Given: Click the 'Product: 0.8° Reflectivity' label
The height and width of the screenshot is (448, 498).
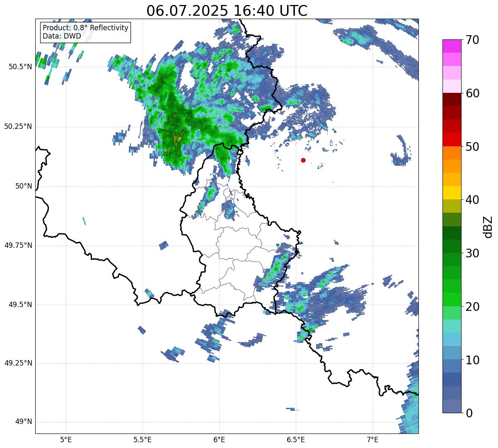Looking at the screenshot, I should pyautogui.click(x=86, y=28).
